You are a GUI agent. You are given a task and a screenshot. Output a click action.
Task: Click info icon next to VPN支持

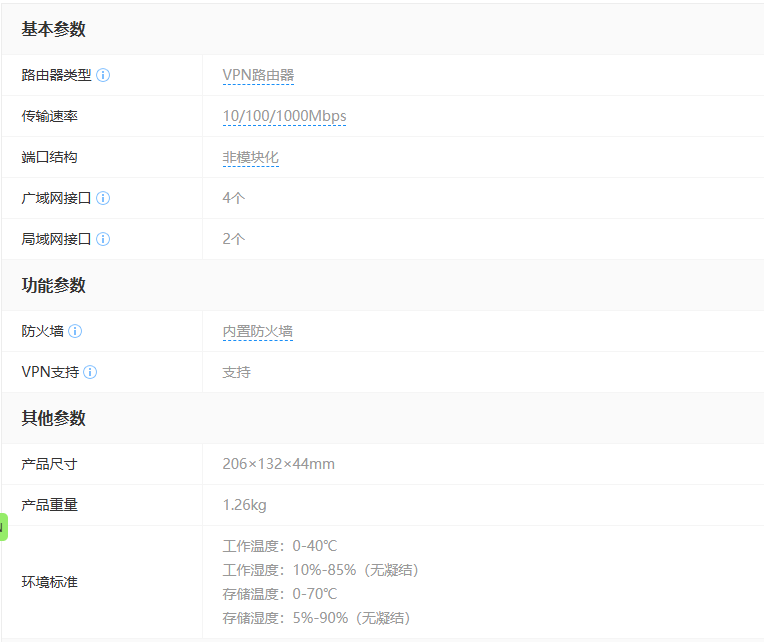click(90, 372)
